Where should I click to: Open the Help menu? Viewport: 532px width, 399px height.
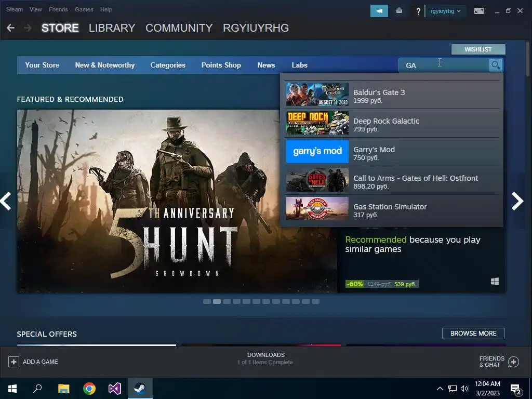pos(106,9)
